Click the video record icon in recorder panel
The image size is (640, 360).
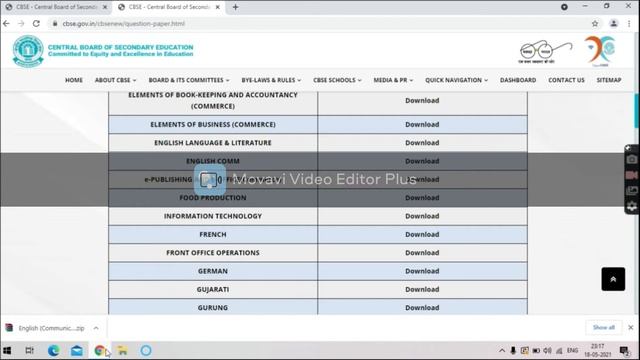tap(631, 175)
